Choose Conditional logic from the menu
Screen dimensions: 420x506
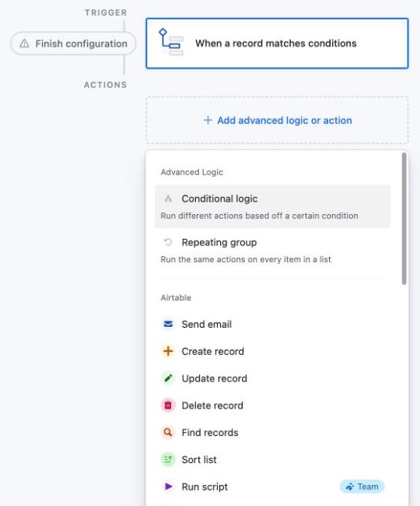click(x=273, y=206)
